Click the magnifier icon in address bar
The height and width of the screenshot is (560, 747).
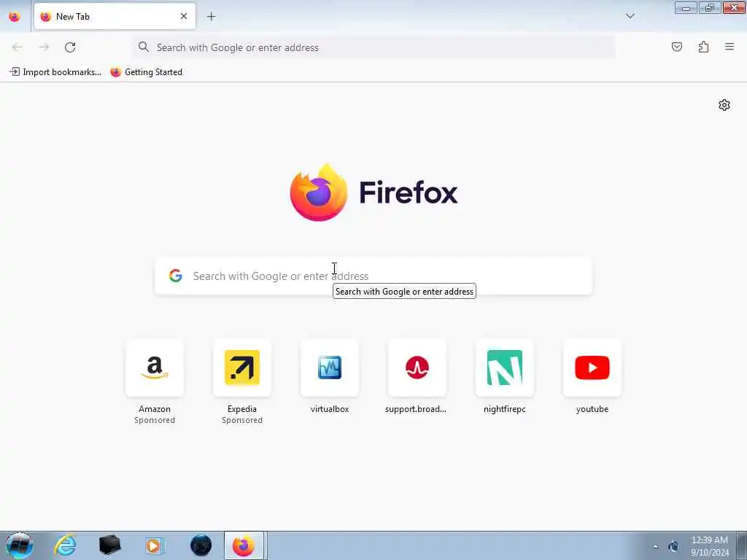(144, 47)
